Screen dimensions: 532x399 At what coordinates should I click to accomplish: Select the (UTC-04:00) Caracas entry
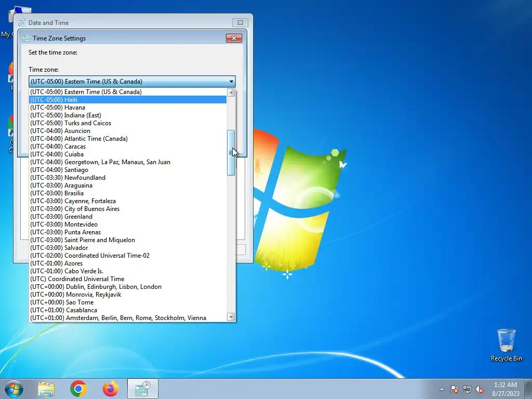(128, 146)
